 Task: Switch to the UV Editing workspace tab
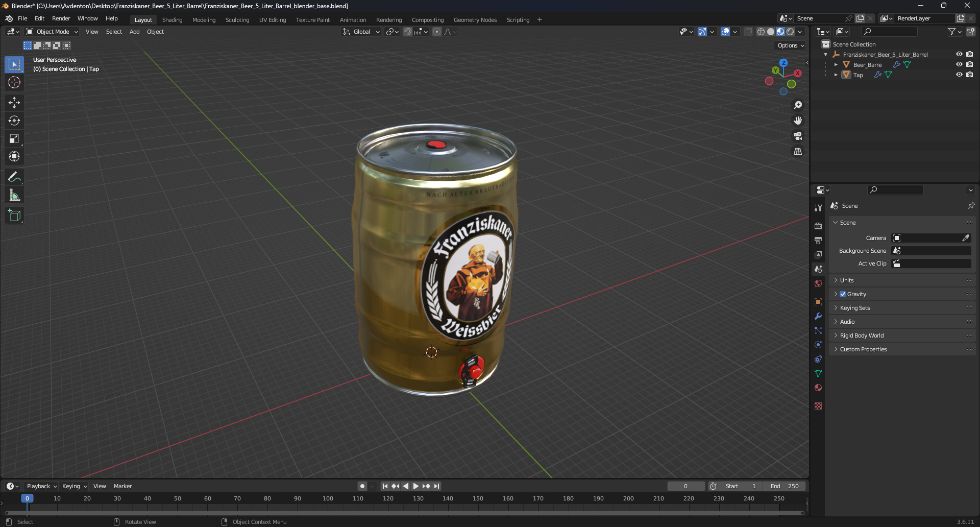(273, 20)
